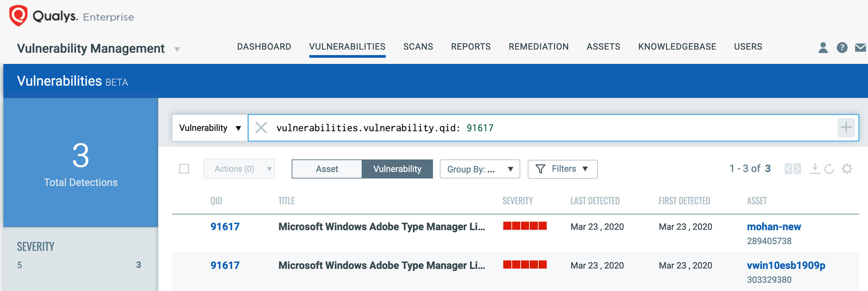
Task: Click the asset ID 289405738
Action: click(x=769, y=241)
